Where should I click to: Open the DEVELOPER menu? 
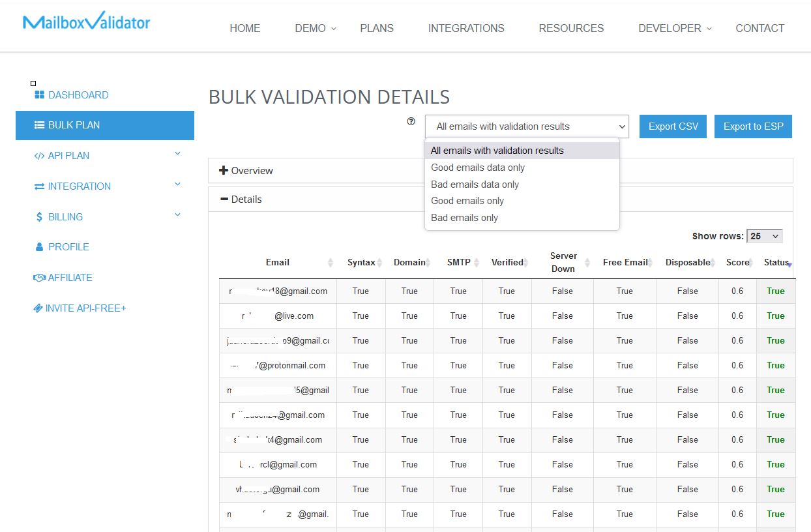pyautogui.click(x=670, y=28)
